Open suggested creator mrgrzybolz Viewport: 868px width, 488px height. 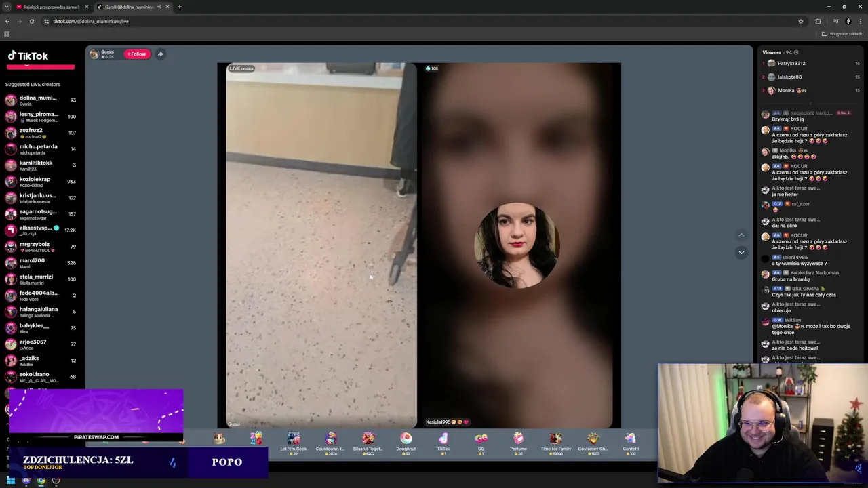click(x=41, y=247)
